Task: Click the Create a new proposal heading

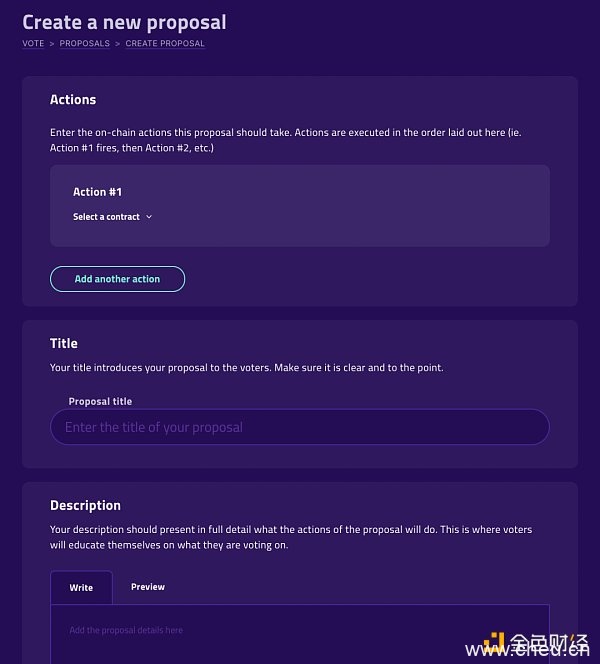Action: click(x=124, y=21)
